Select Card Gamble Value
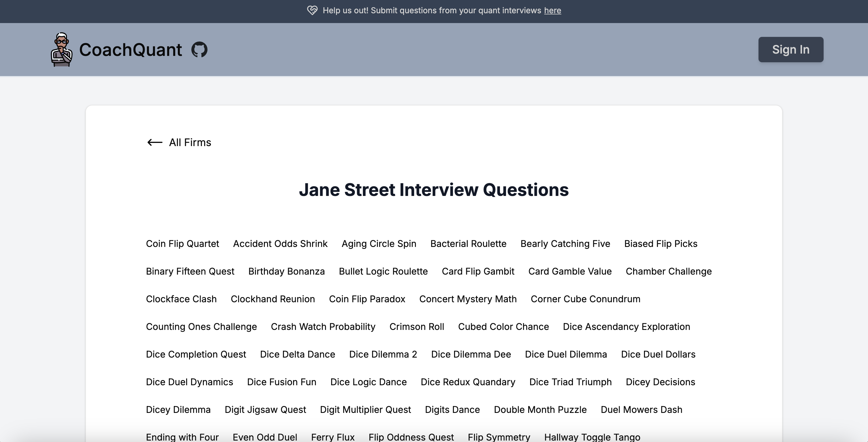This screenshot has width=868, height=442. pos(570,271)
